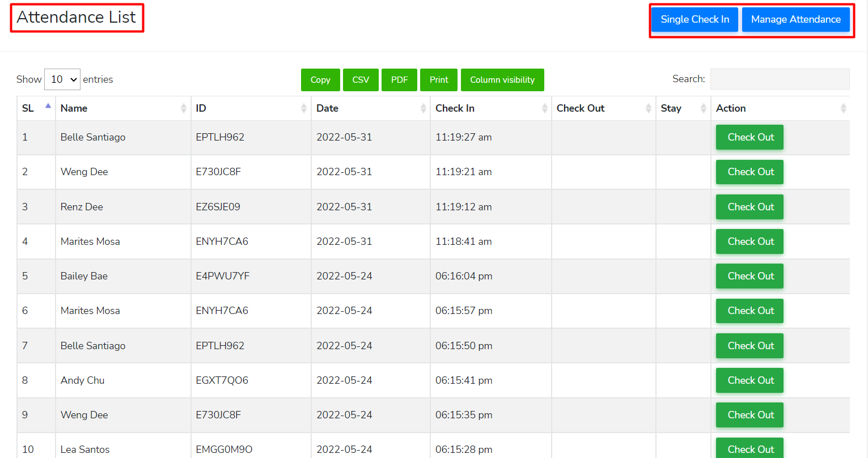Sort by Date column sort icon

click(x=424, y=108)
